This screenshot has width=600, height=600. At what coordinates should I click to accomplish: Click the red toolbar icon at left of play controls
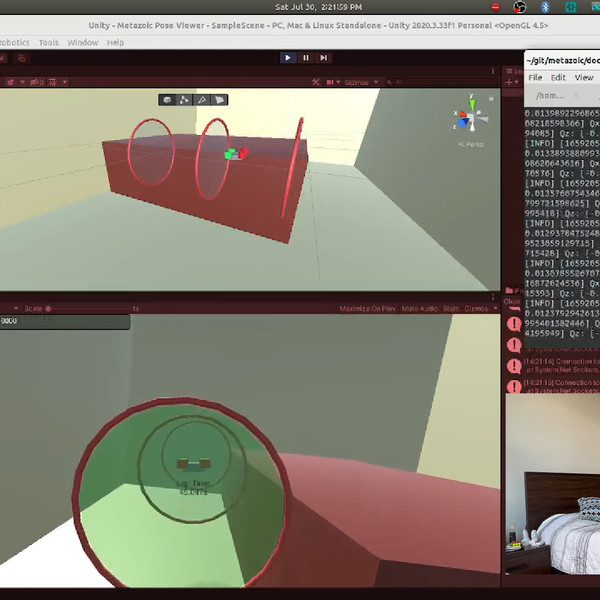coord(21,58)
